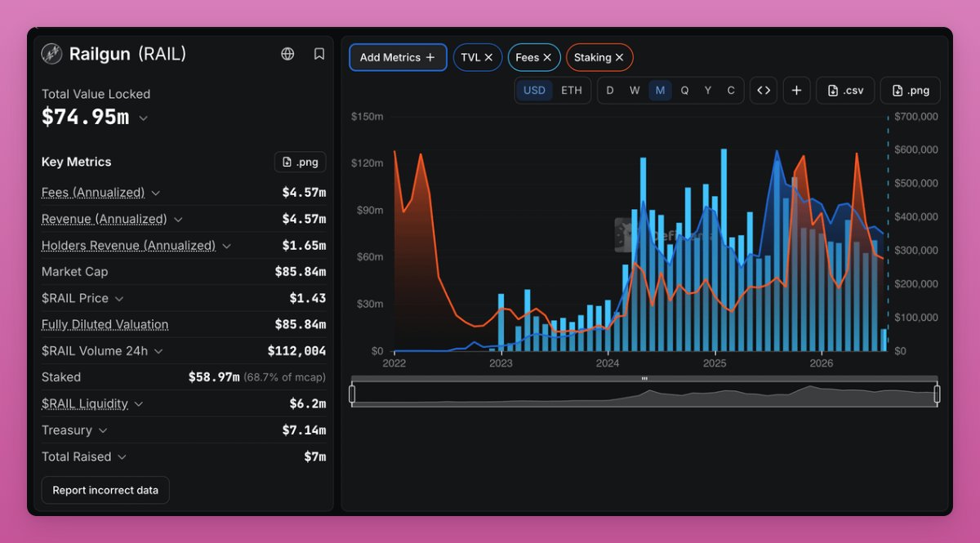
Task: Expand Fees (Annualized) details
Action: click(155, 193)
